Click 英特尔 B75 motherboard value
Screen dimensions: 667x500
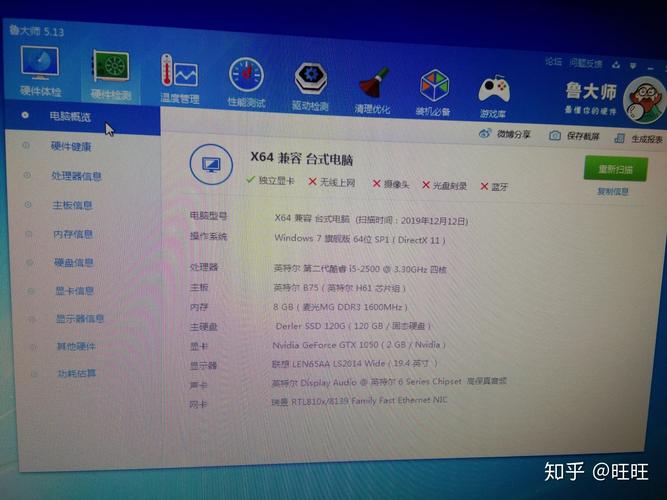tap(339, 288)
